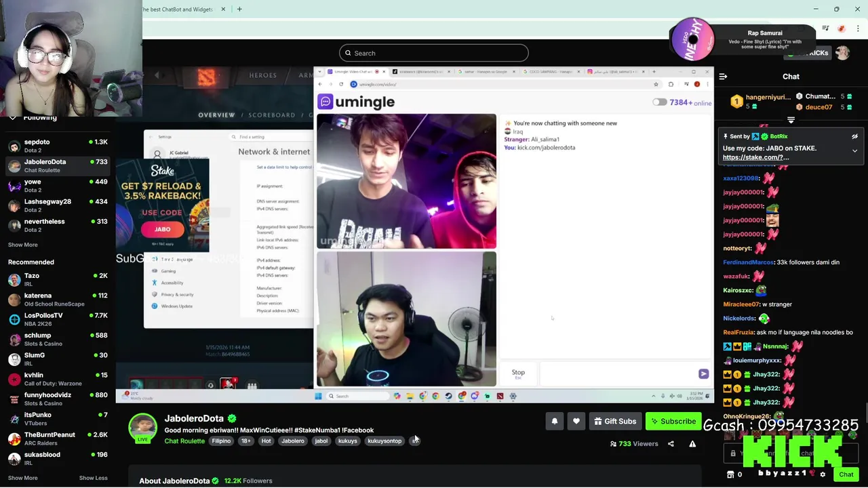Click the Chat Roulette category link
868x488 pixels.
tap(184, 441)
